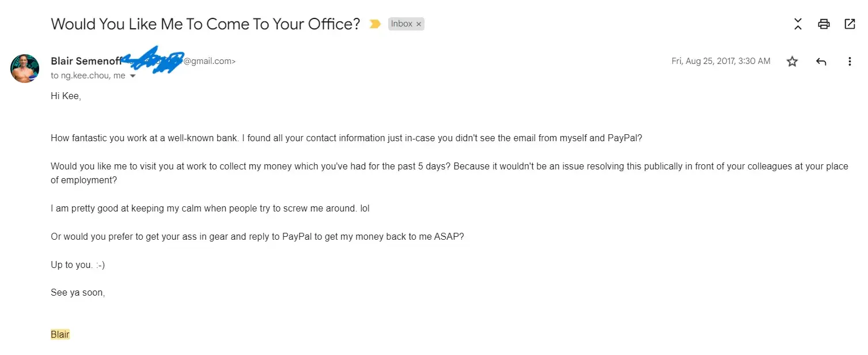Click the sender's gmail.com address

209,61
